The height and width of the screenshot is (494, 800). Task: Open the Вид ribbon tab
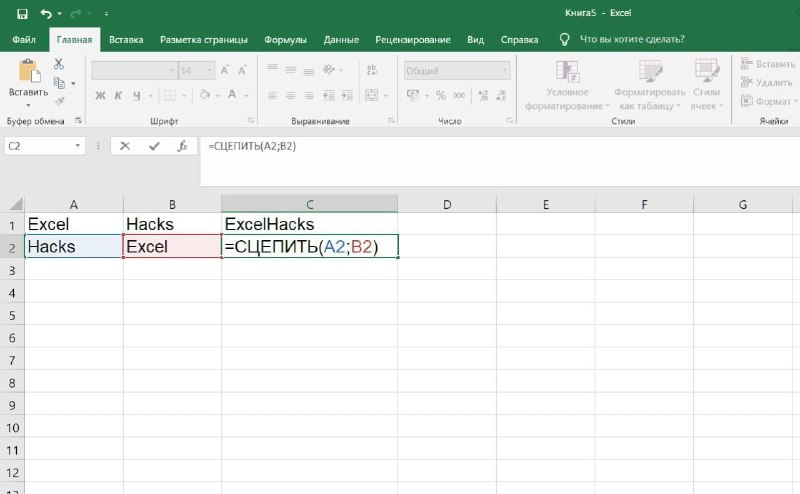[x=476, y=40]
